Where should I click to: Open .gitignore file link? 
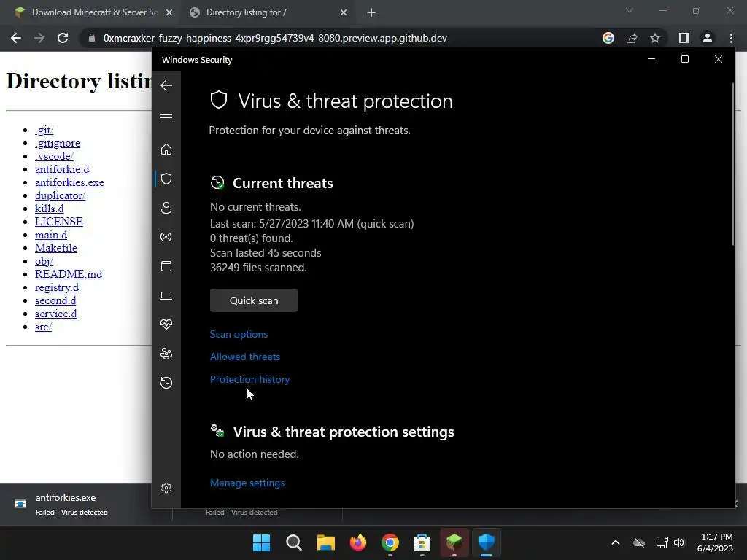[x=57, y=143]
